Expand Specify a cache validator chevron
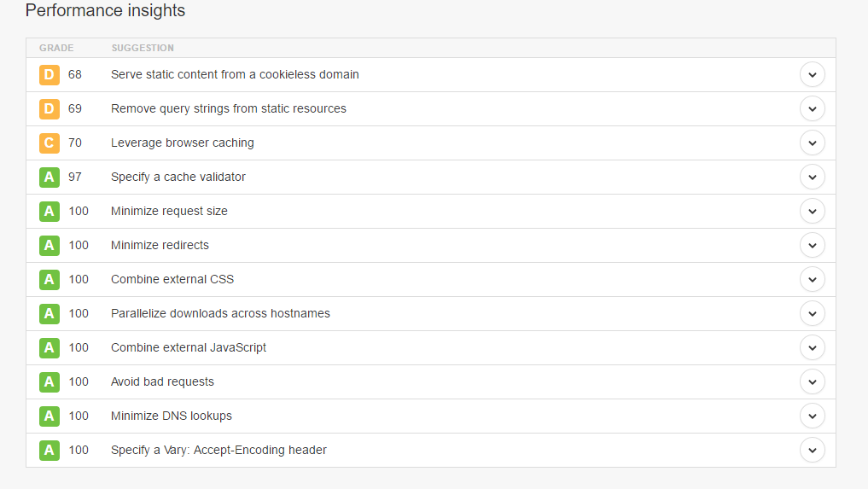Screen dimensions: 868x489 click(x=812, y=178)
